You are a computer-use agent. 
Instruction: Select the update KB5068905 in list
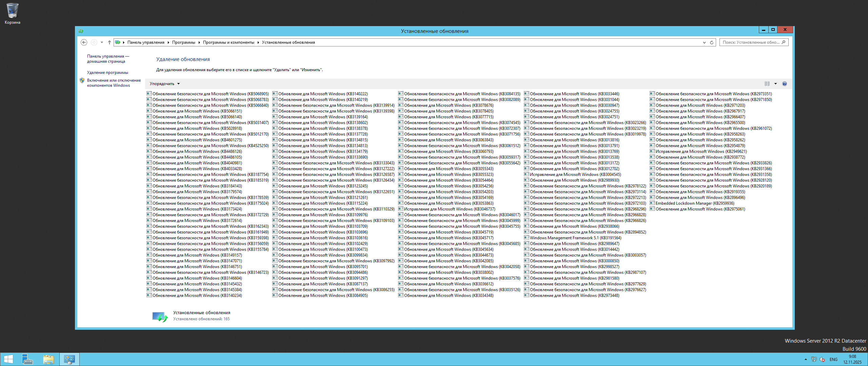click(210, 94)
